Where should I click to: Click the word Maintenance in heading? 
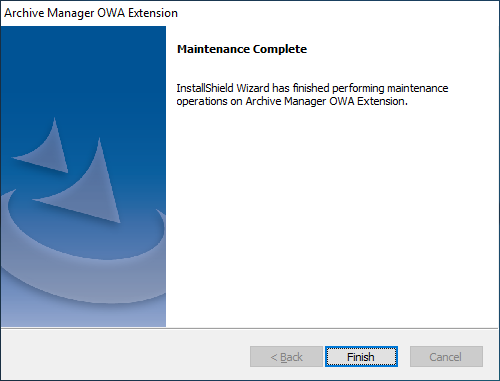pyautogui.click(x=213, y=49)
